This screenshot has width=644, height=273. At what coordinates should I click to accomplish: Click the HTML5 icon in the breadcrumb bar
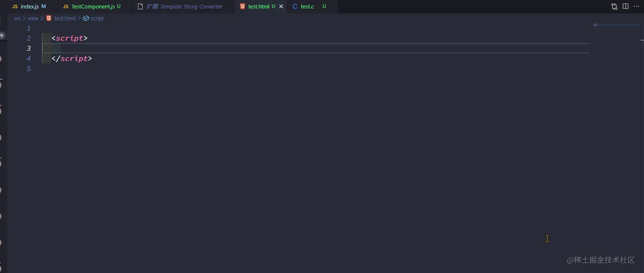[x=48, y=18]
